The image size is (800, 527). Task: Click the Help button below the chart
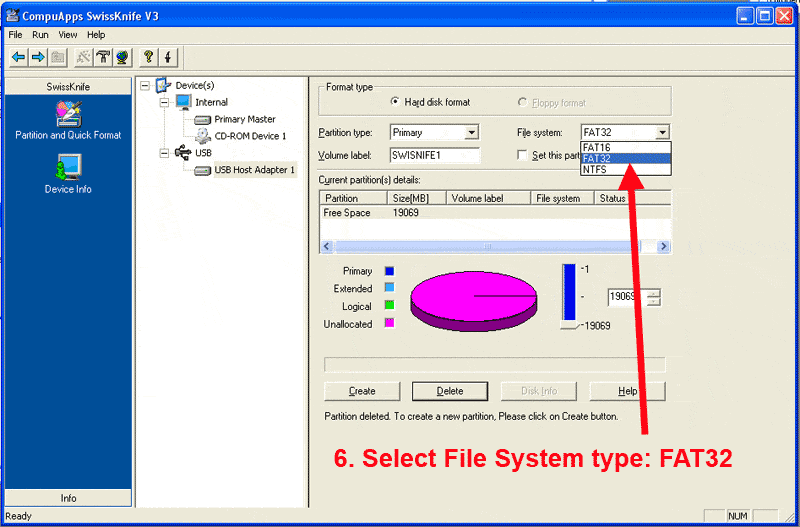tap(628, 391)
